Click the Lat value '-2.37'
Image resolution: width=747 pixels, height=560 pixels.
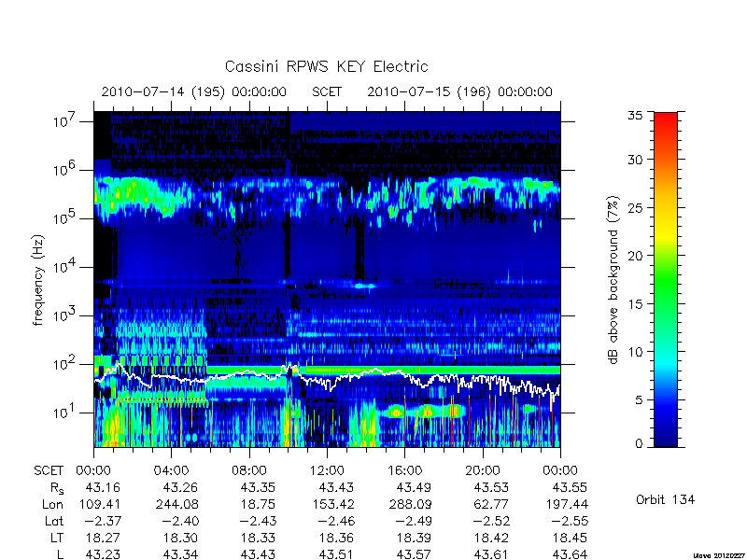click(x=103, y=521)
